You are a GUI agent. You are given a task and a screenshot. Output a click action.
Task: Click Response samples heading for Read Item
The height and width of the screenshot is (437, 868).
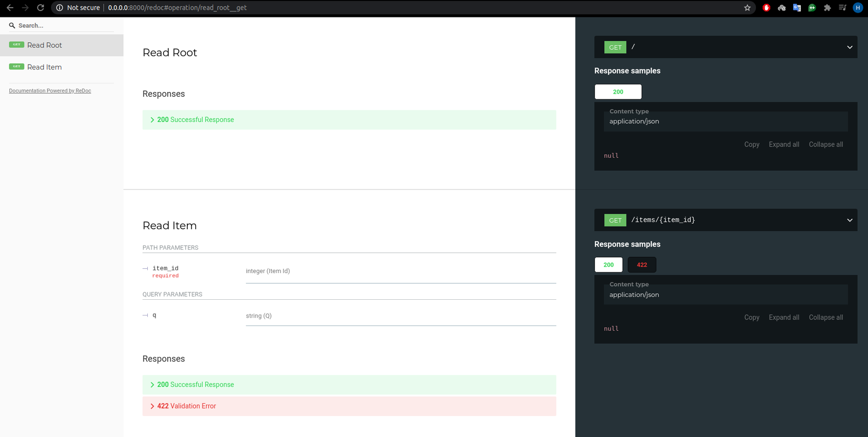pos(627,245)
